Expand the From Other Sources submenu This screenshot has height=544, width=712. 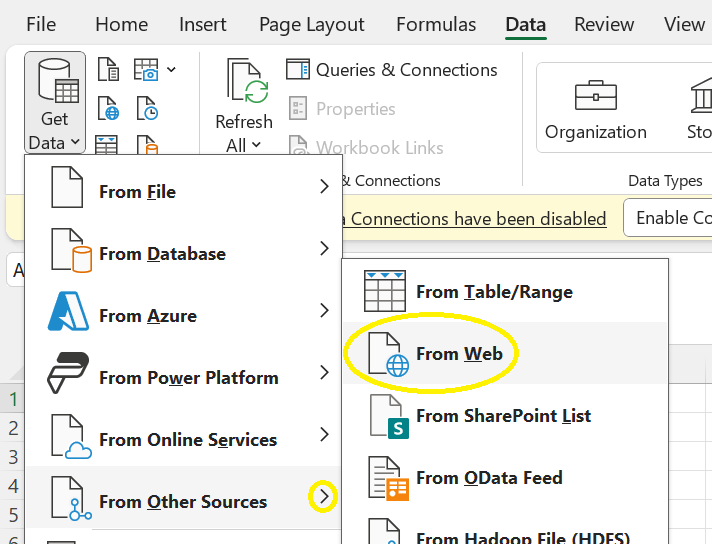[183, 497]
